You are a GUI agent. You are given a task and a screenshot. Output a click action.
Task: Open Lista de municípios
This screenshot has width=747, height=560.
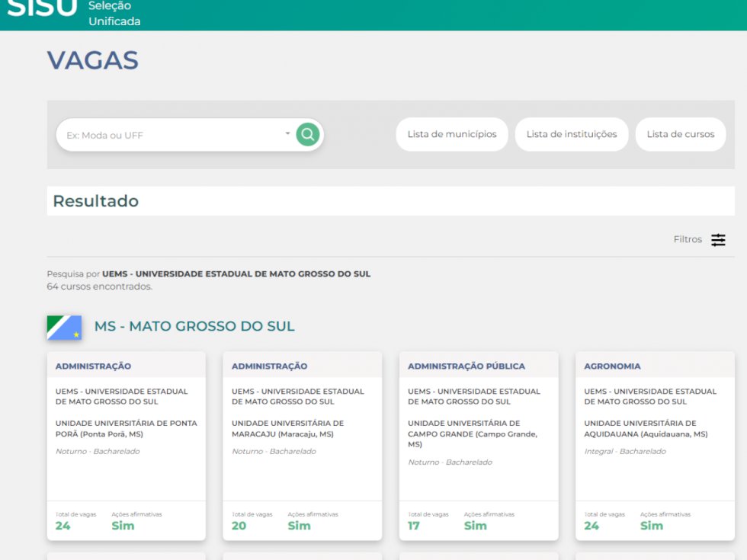[451, 134]
